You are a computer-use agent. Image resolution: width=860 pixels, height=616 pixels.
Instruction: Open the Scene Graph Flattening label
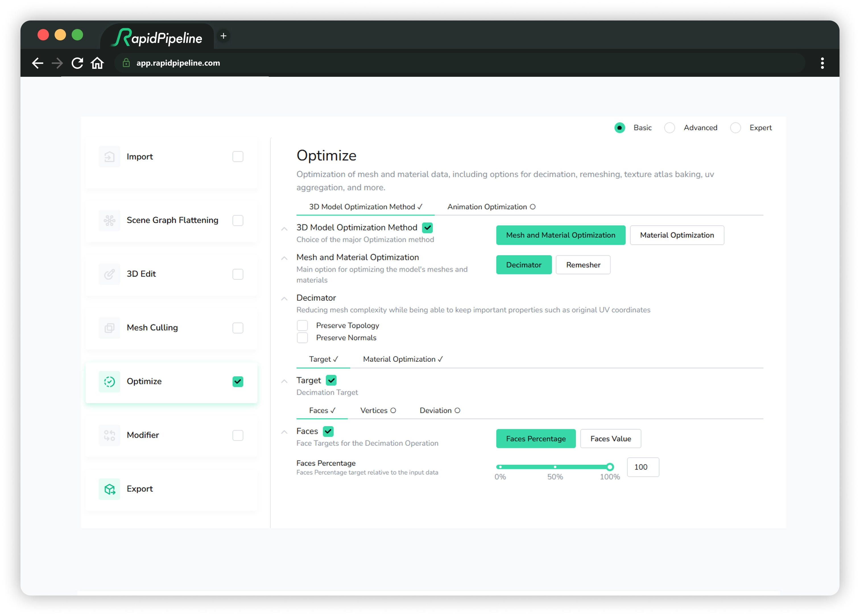173,220
